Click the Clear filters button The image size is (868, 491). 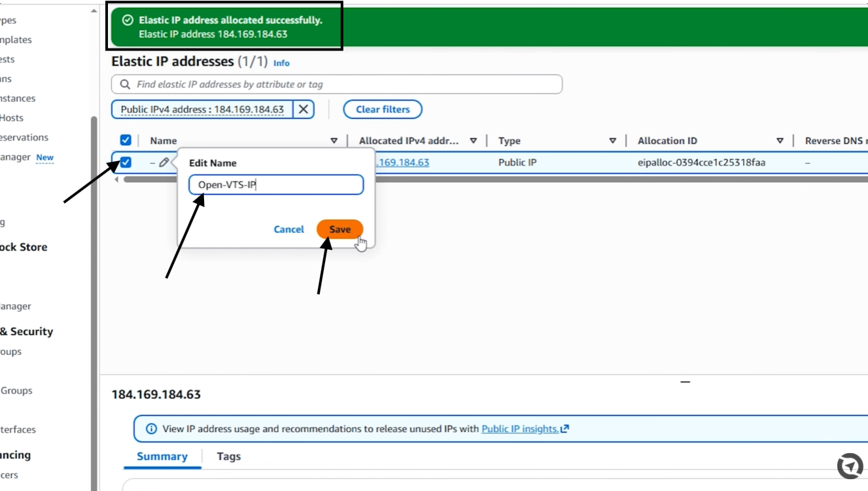tap(383, 109)
